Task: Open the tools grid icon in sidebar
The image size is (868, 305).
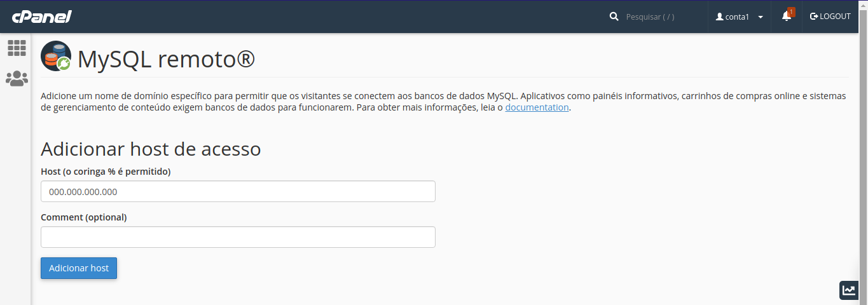Action: click(x=17, y=48)
